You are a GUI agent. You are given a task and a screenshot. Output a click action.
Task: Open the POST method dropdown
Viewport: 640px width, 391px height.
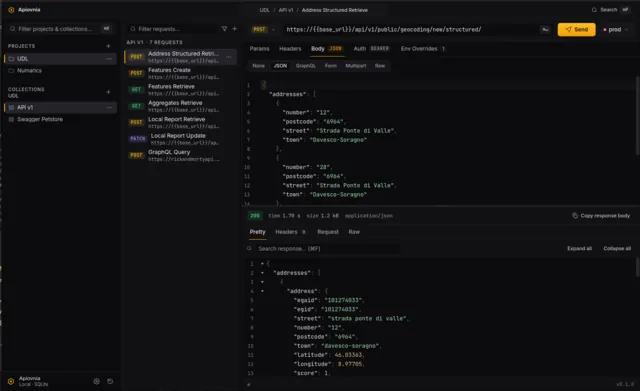tap(264, 29)
